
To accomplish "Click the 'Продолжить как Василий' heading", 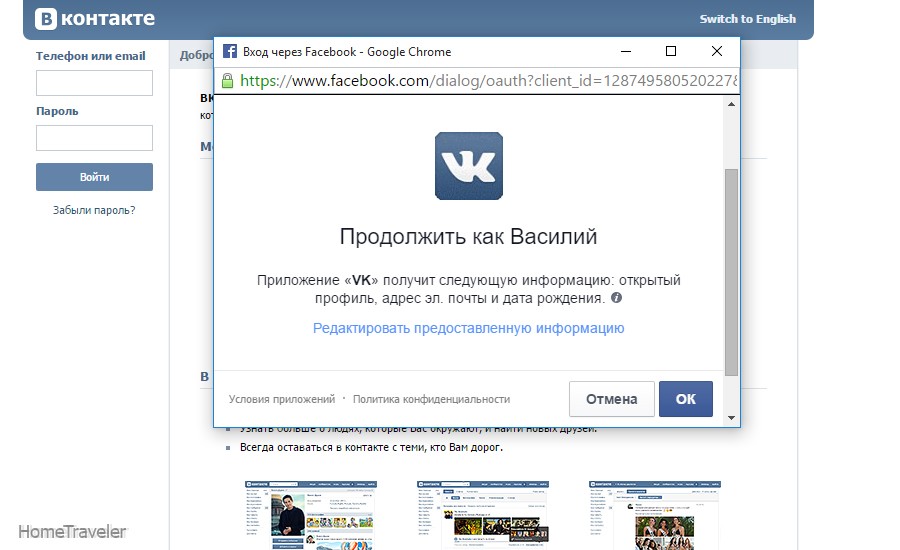I will point(468,237).
